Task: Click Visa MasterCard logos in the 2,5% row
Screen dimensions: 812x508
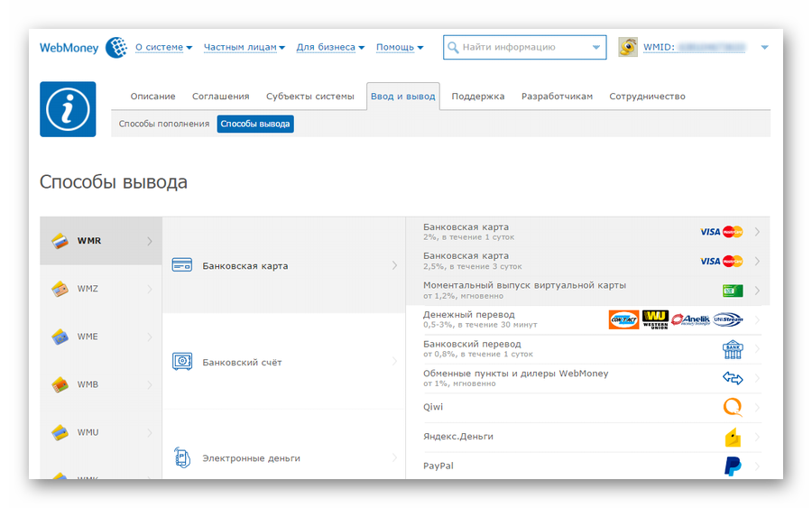Action: pos(722,261)
